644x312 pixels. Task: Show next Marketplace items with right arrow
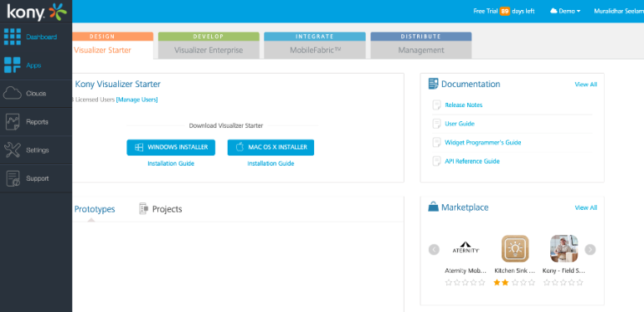[x=590, y=249]
